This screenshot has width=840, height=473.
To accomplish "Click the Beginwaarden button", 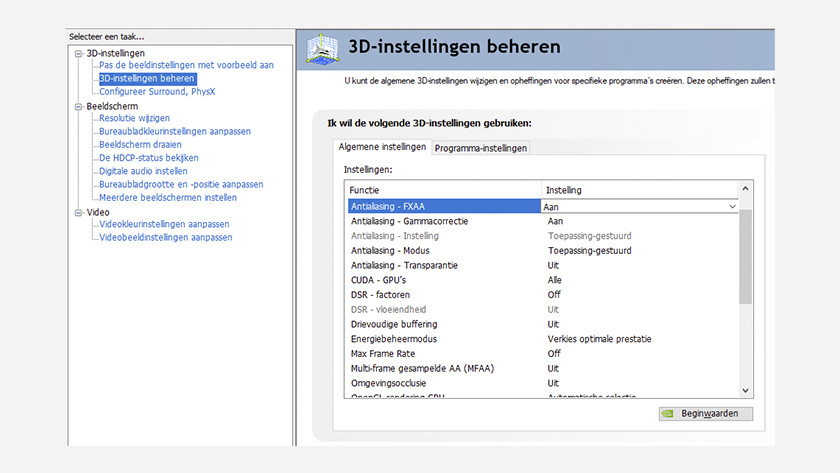I will tap(706, 414).
